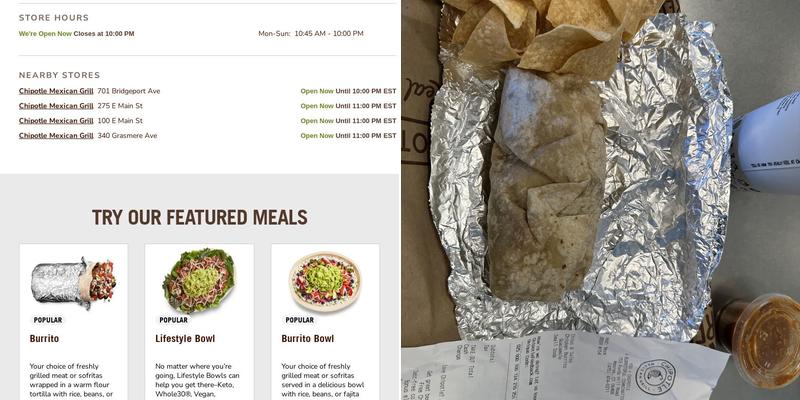Click the We're Open Now status text
Screen dimensions: 800x400
point(45,34)
